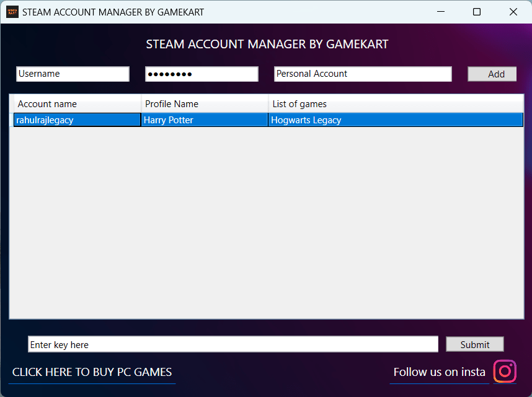Minimize the Steam Account Manager window

(441, 12)
